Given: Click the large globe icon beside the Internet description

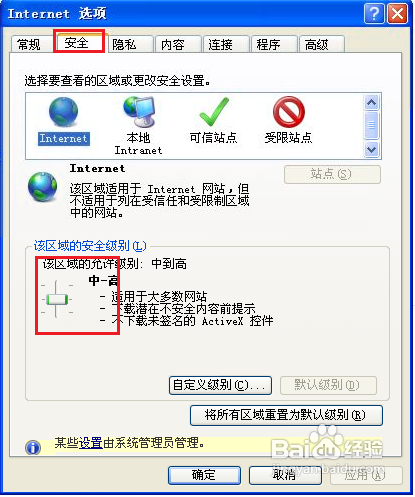Looking at the screenshot, I should coord(42,187).
